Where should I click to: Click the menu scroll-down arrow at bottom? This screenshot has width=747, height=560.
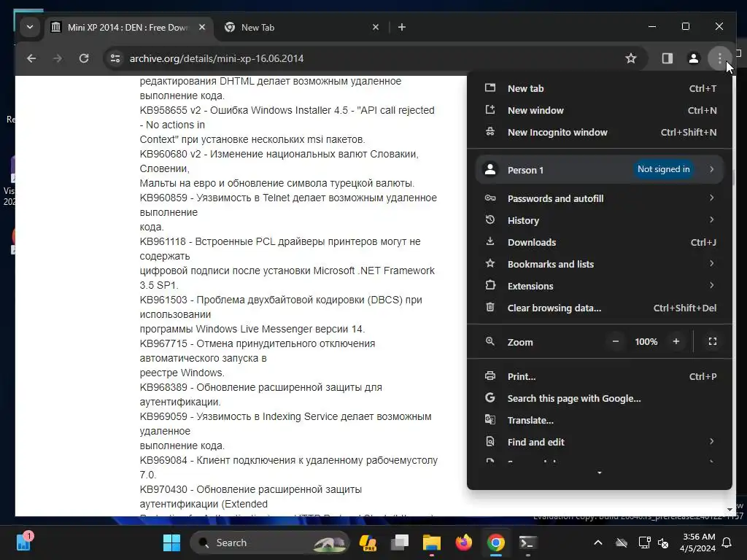tap(600, 472)
